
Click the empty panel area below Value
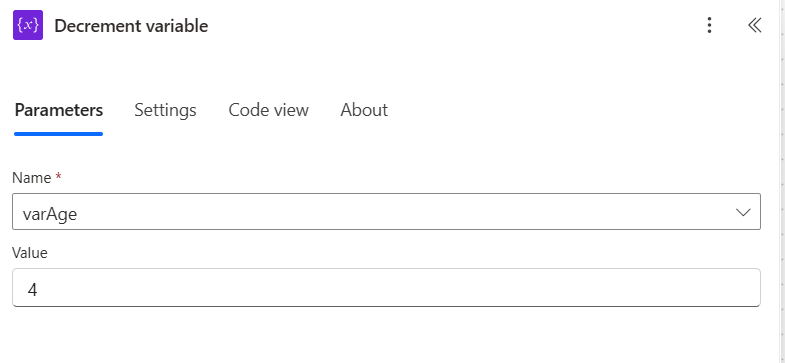pos(386,335)
